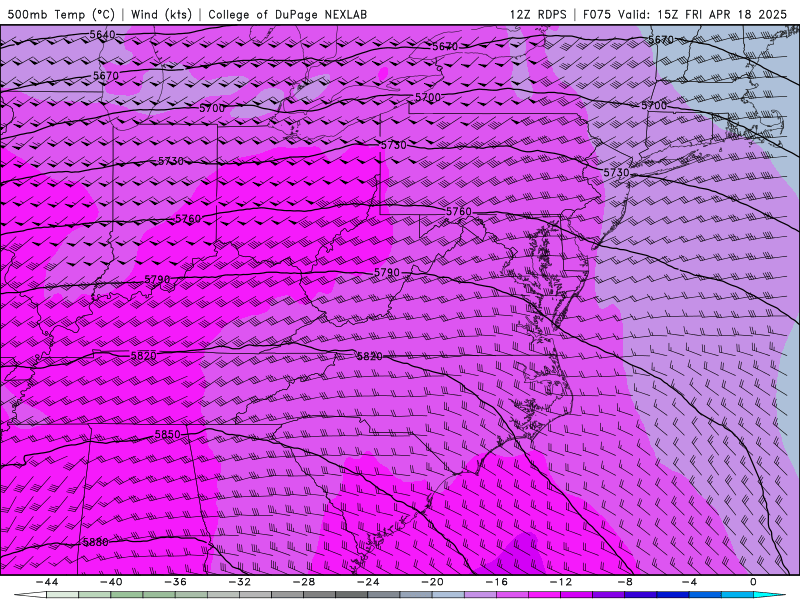Click the -24 value on the color scale
This screenshot has height=600, width=800.
(x=368, y=582)
